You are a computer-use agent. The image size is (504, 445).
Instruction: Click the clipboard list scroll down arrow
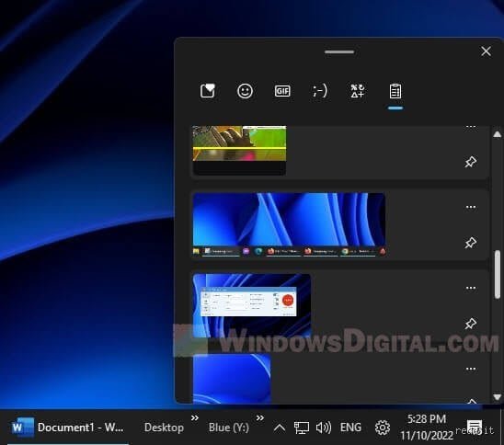(x=497, y=397)
